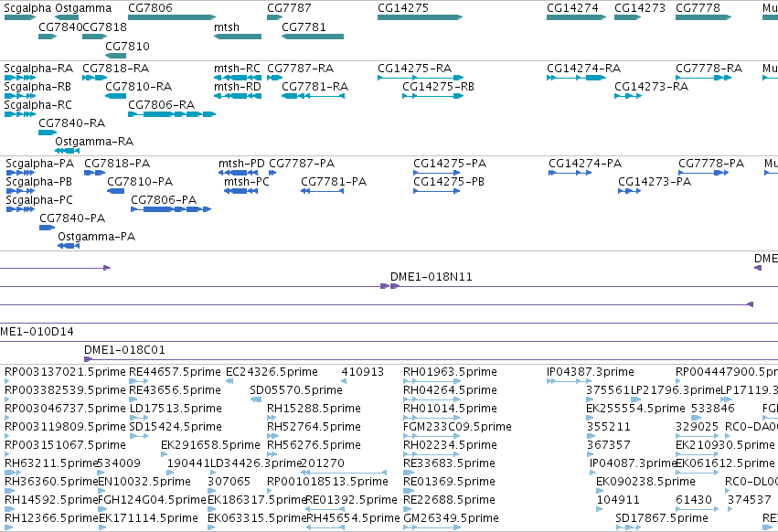Select the CG7806 gene feature label
778x532 pixels.
(150, 8)
